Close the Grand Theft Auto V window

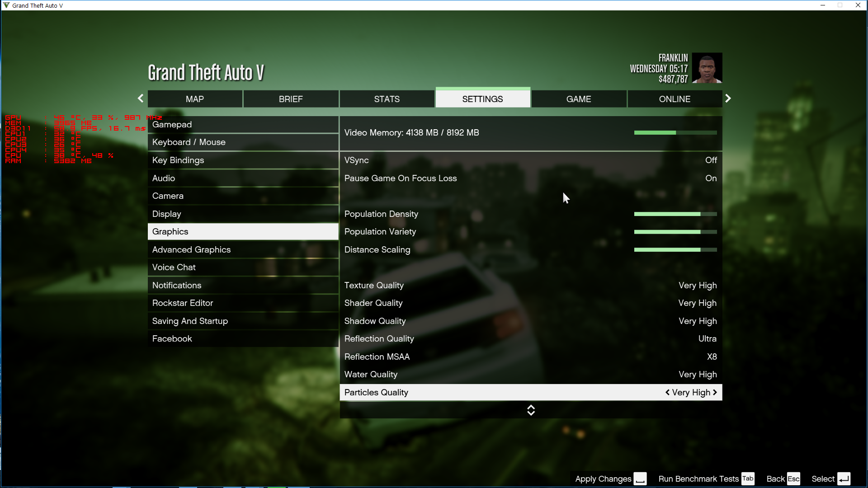tap(858, 5)
